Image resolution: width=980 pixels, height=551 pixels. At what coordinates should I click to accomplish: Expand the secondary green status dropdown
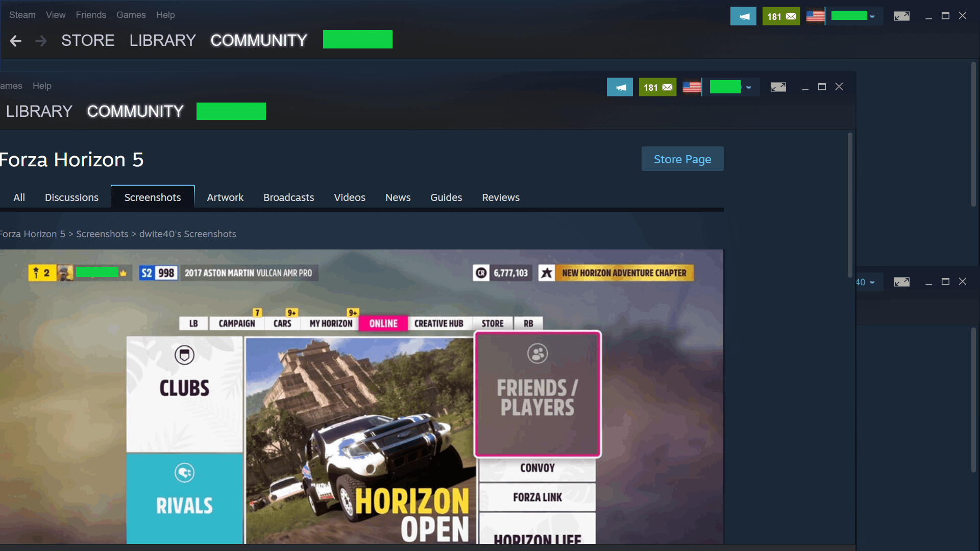point(748,87)
